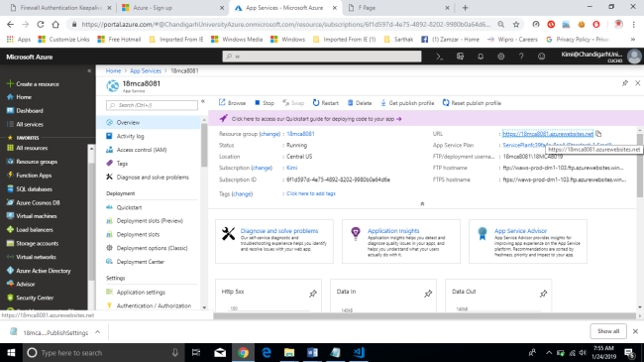Collapse the left portal sidebar

pos(89,70)
